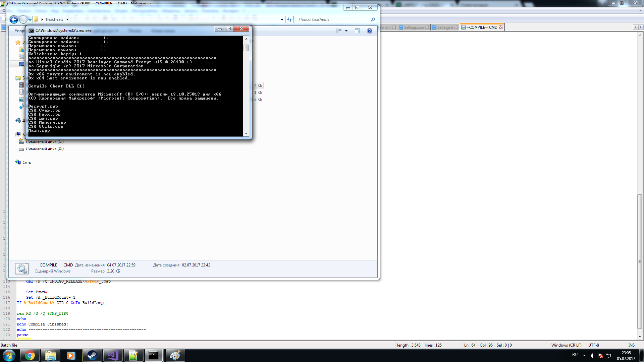Select the --COMPILE--.CMD tab in Notepad++
Viewport: 644px width, 362px height.
click(483, 27)
